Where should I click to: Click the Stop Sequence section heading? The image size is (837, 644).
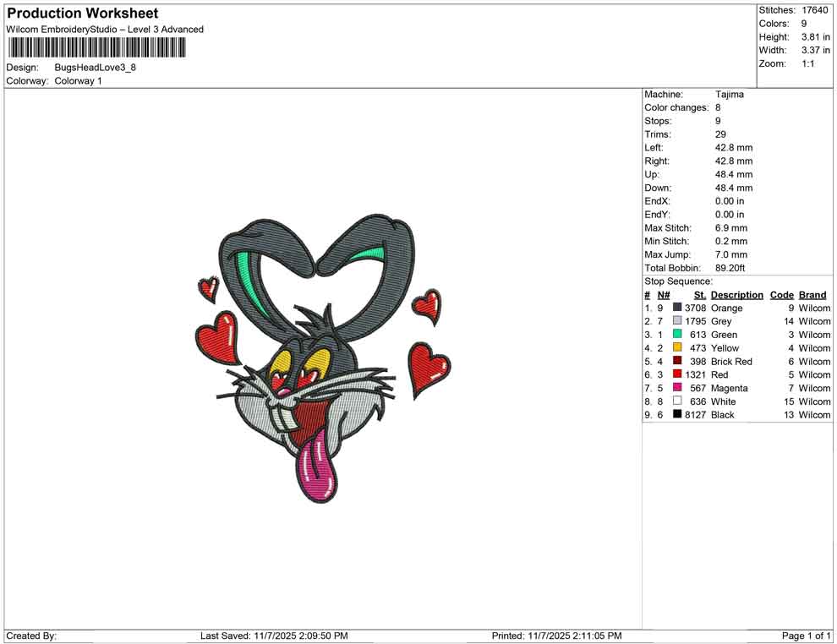pos(676,281)
